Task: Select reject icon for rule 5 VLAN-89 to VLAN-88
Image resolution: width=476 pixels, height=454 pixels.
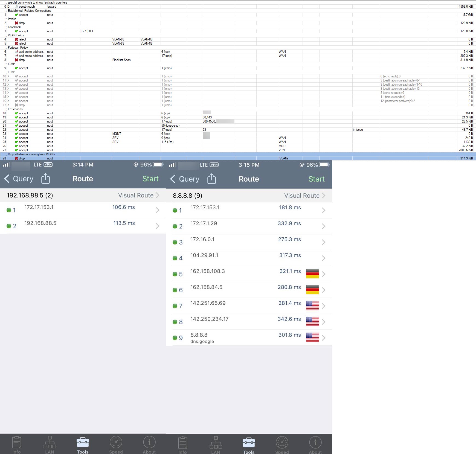Action: point(16,43)
